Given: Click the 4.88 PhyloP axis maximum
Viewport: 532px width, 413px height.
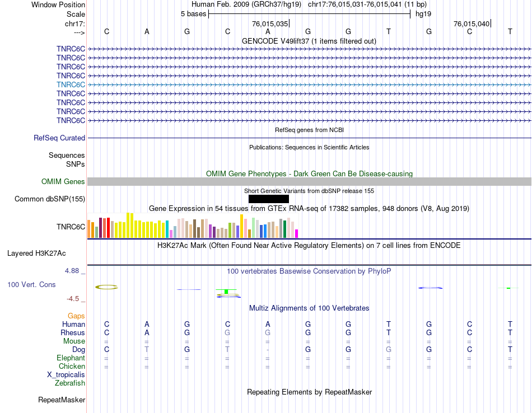Looking at the screenshot, I should click(72, 271).
